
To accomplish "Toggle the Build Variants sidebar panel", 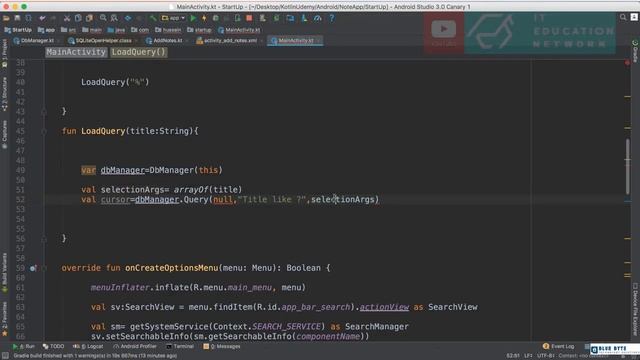I will tap(4, 272).
